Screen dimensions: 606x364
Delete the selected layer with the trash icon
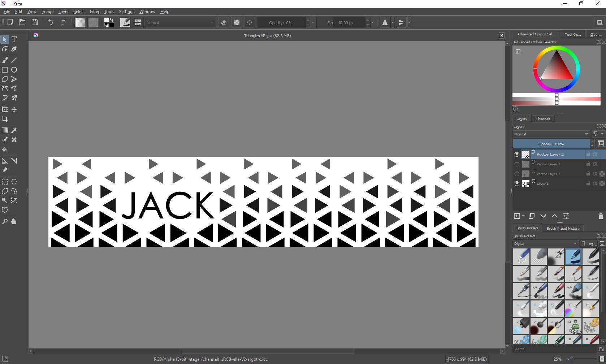(x=601, y=216)
